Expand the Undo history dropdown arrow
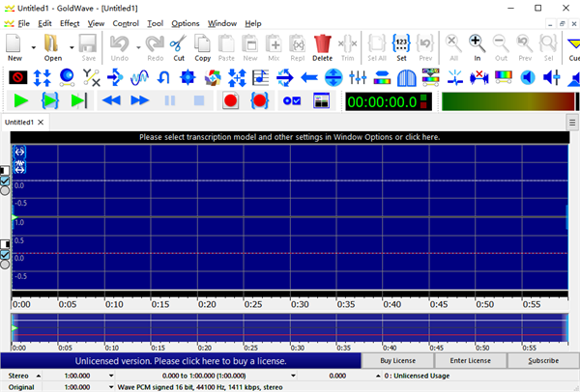The width and height of the screenshot is (580, 392). [x=137, y=46]
